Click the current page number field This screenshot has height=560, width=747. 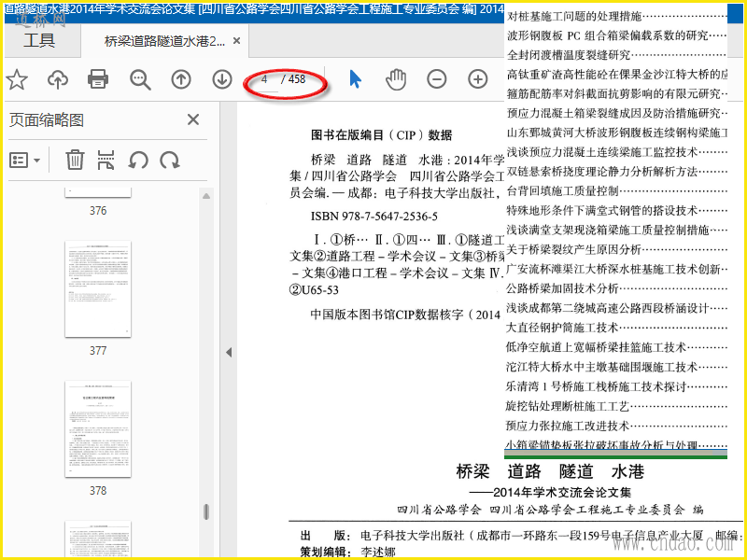point(264,79)
